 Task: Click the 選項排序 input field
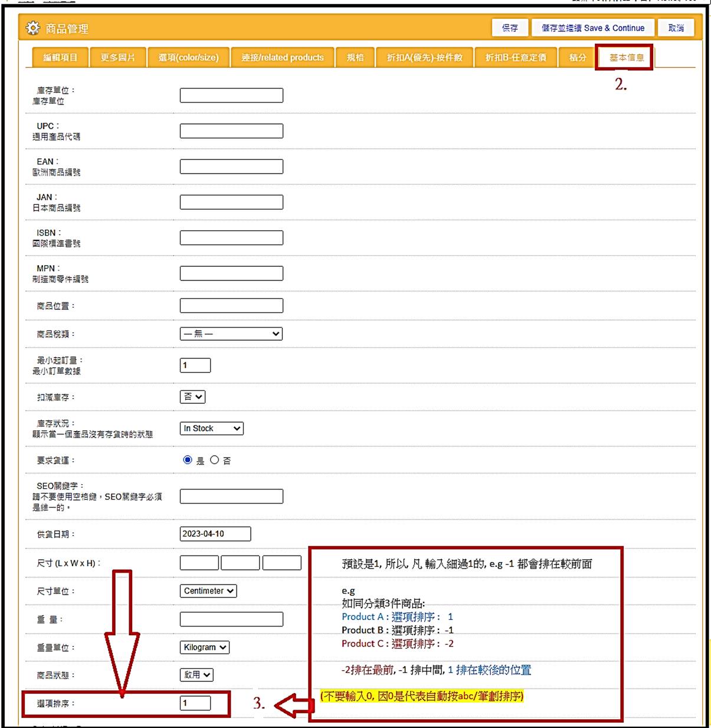click(195, 703)
